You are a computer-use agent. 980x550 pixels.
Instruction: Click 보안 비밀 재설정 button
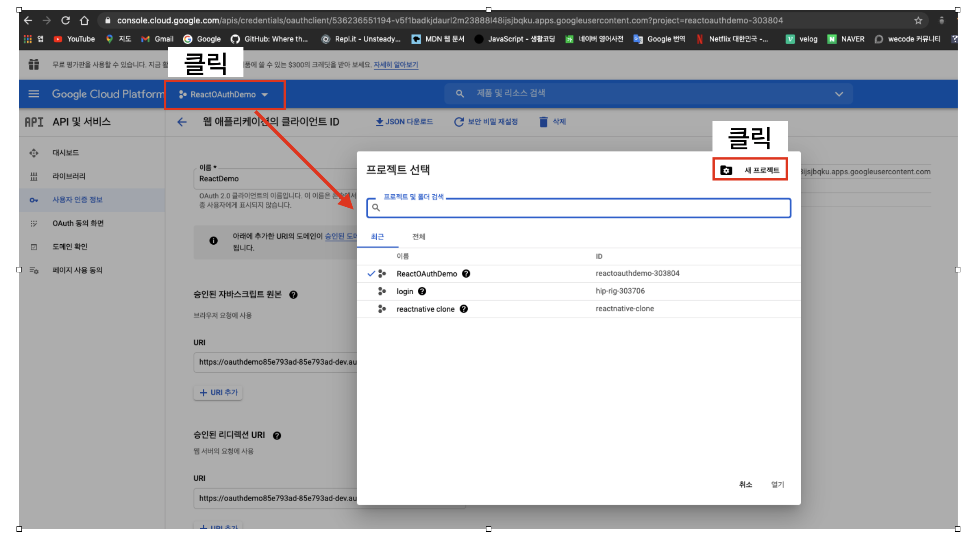[x=486, y=122]
